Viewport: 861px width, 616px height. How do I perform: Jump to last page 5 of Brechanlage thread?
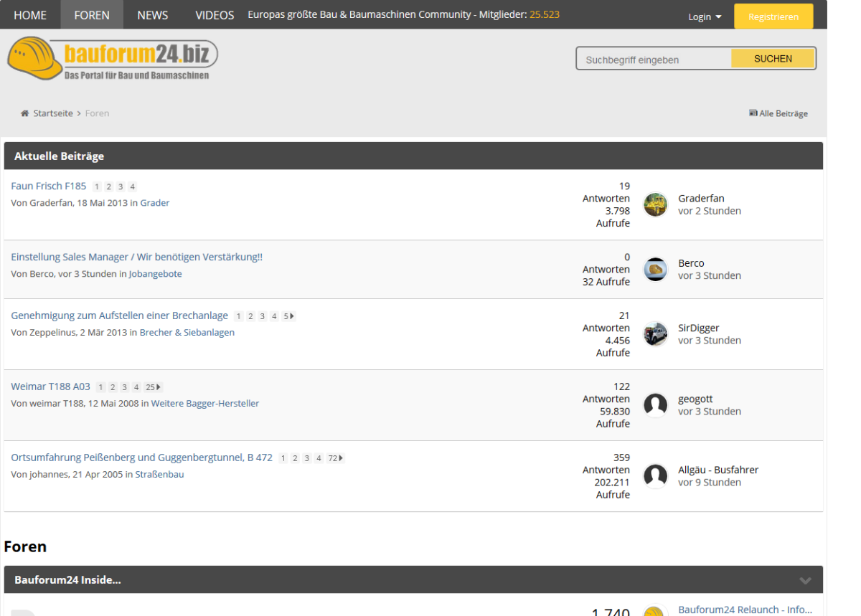[288, 316]
